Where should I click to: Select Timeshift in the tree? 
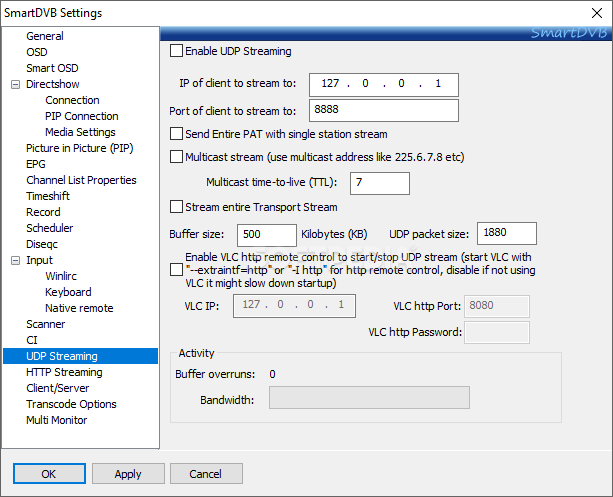point(48,196)
